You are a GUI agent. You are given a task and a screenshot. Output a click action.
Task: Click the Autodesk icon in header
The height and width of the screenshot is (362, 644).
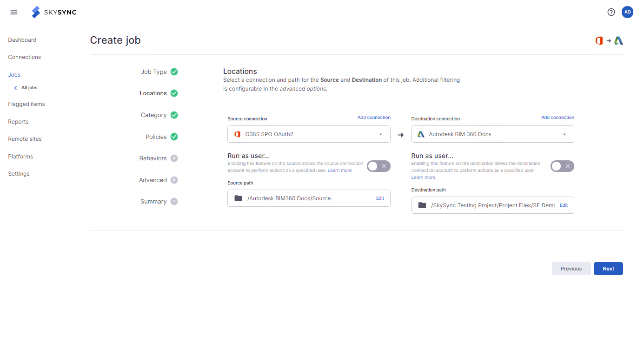[x=618, y=41]
